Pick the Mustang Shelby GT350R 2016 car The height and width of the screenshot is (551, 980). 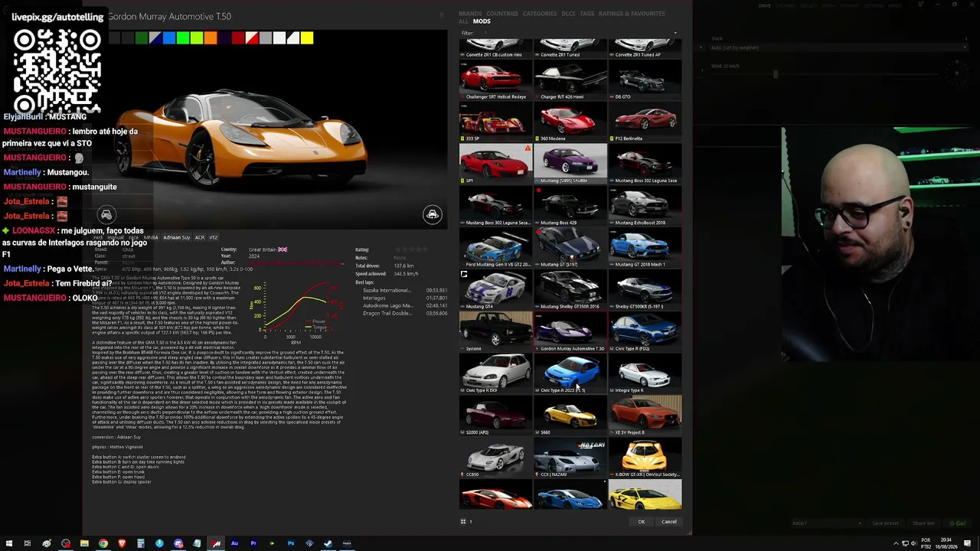[x=570, y=290]
